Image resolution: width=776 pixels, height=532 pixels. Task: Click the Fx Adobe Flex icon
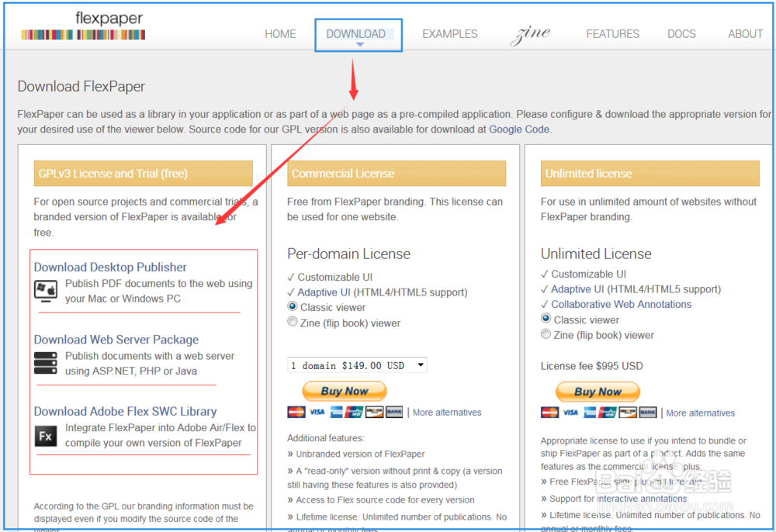(x=46, y=436)
